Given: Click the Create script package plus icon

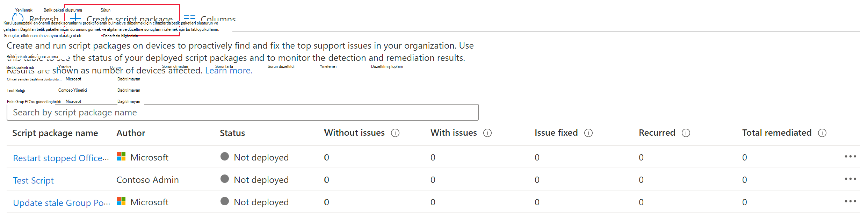Looking at the screenshot, I should 75,18.
